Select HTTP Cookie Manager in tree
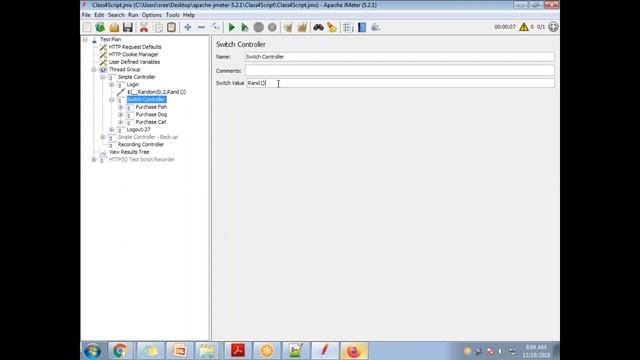This screenshot has width=640, height=360. click(133, 54)
